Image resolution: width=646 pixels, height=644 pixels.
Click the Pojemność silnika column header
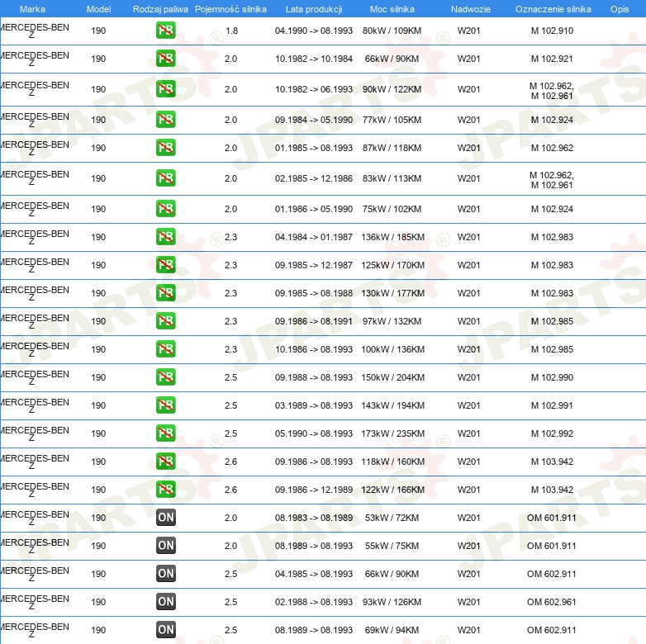[x=230, y=9]
